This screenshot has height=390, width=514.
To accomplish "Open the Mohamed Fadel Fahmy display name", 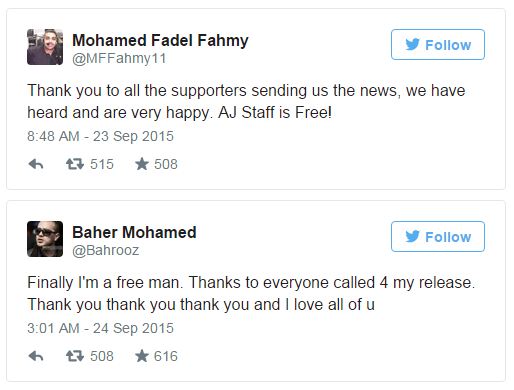I will click(160, 41).
